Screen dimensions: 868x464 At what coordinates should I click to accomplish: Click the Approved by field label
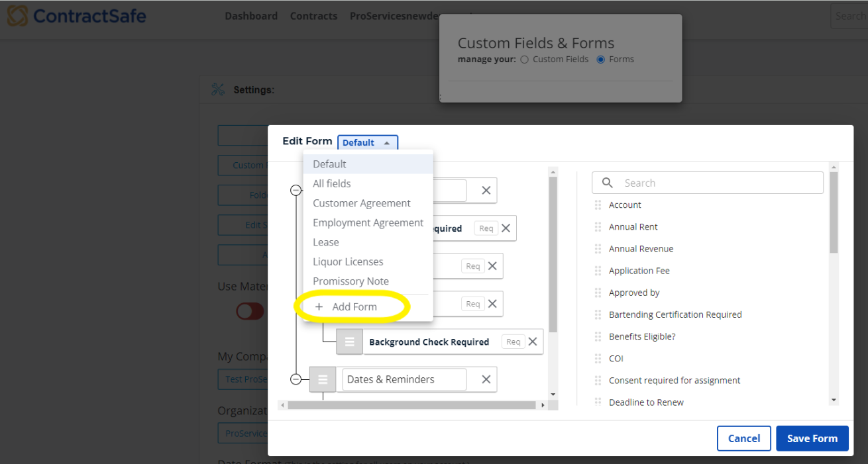[x=634, y=293]
